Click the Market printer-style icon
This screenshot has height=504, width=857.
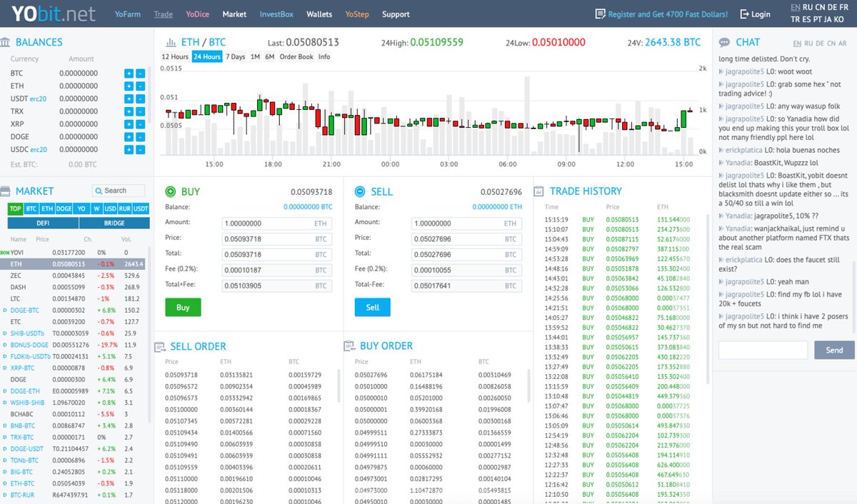click(x=5, y=191)
